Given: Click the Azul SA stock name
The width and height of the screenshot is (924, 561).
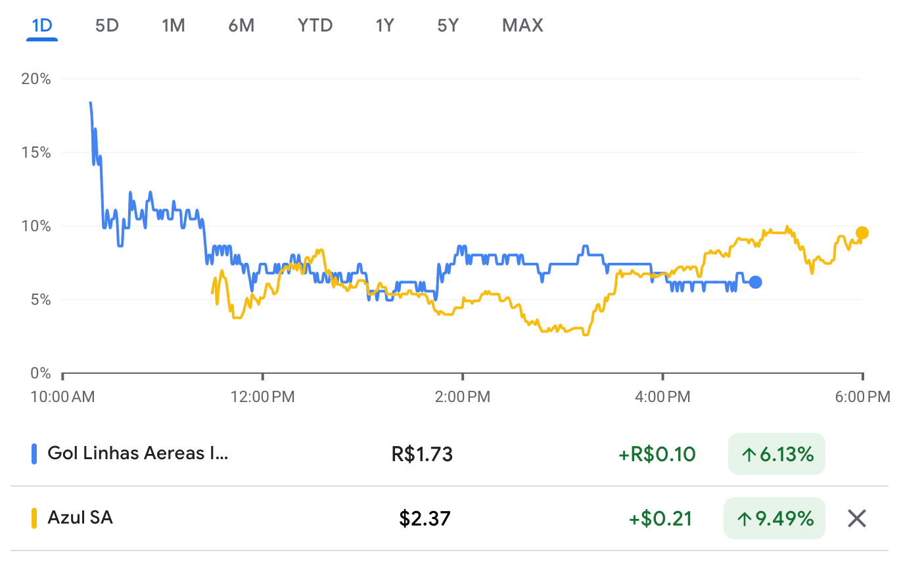Looking at the screenshot, I should (x=80, y=518).
